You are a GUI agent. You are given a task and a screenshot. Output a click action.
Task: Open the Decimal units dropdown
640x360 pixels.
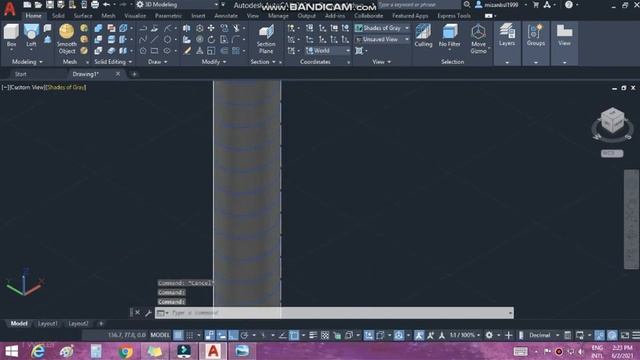coord(544,335)
